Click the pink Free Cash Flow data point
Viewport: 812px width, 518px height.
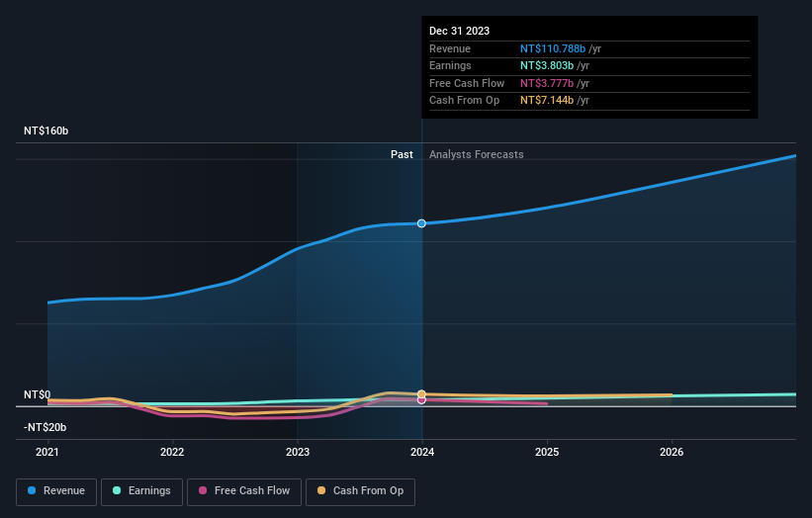click(421, 400)
